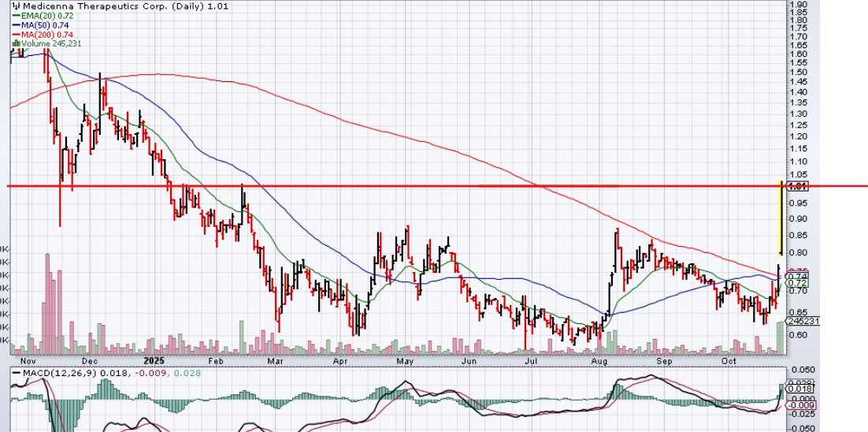Select the 2025 year label on time axis
Image resolution: width=868 pixels, height=432 pixels.
[154, 360]
